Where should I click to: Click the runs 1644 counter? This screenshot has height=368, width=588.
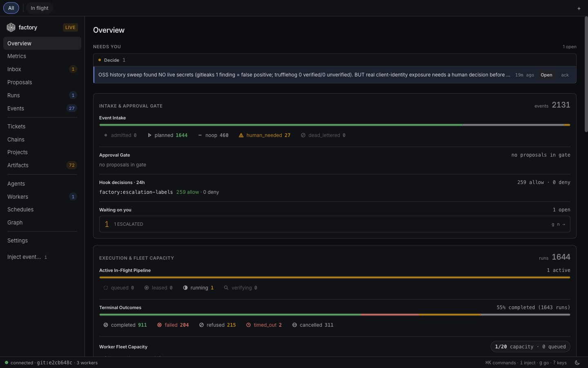[555, 257]
